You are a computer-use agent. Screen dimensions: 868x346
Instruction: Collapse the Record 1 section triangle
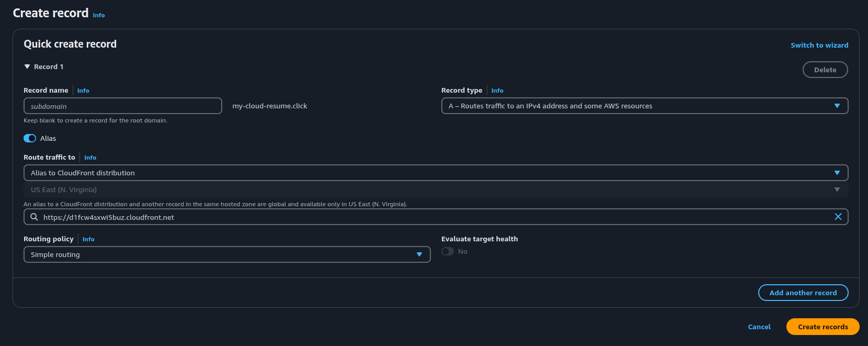tap(27, 66)
